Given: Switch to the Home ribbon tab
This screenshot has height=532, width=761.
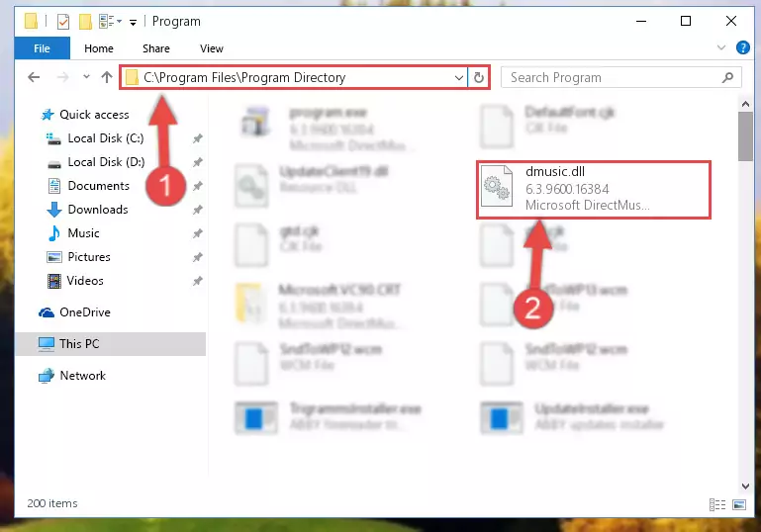Looking at the screenshot, I should (99, 48).
